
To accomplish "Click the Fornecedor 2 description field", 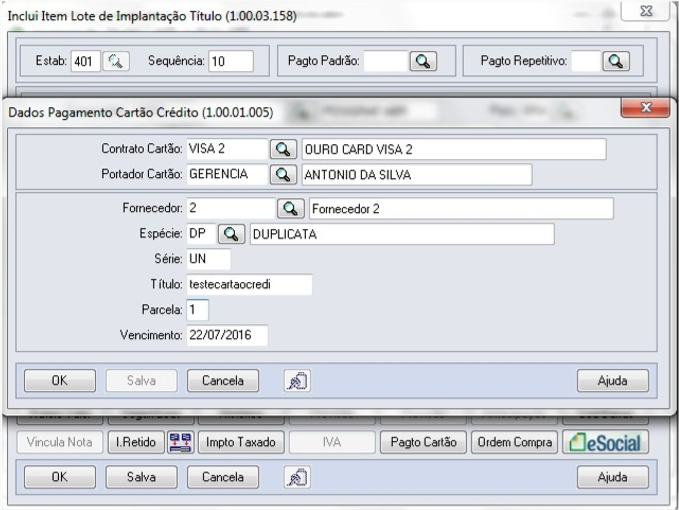I will tap(461, 209).
